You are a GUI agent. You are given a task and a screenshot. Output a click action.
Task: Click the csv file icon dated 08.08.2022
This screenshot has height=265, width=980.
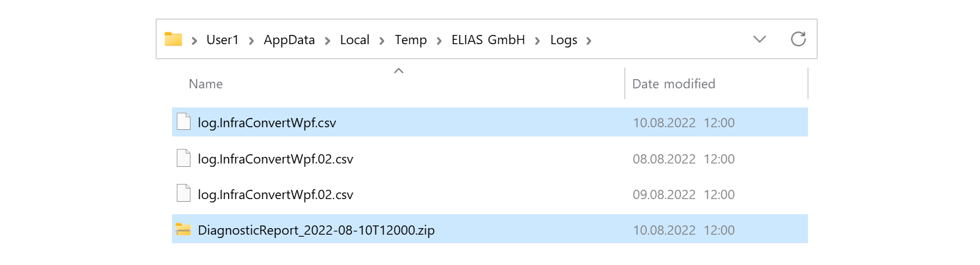(184, 158)
